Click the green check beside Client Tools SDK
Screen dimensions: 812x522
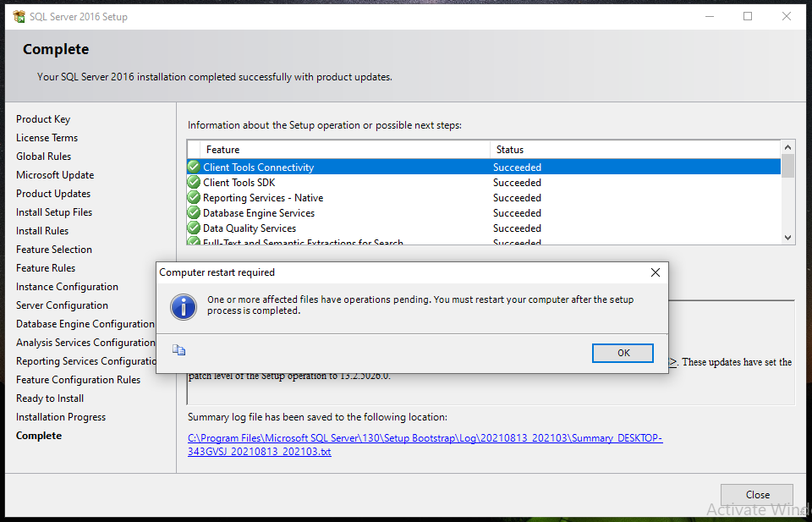(194, 182)
